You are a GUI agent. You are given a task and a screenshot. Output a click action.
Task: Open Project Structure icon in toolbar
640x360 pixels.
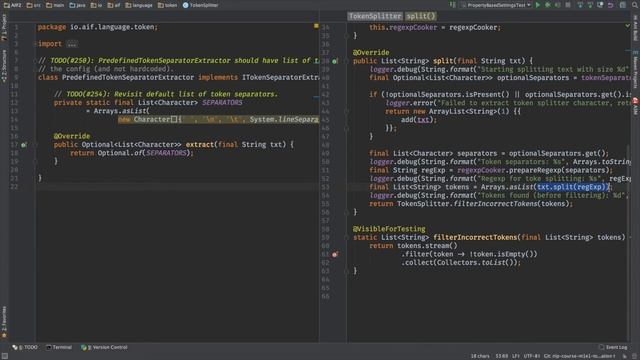(x=622, y=5)
